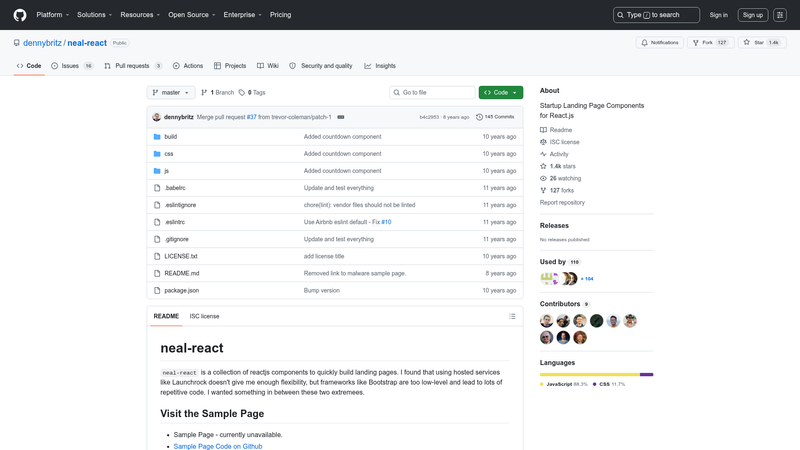Viewport: 800px width, 450px height.
Task: Switch to the Code tab
Action: (29, 66)
